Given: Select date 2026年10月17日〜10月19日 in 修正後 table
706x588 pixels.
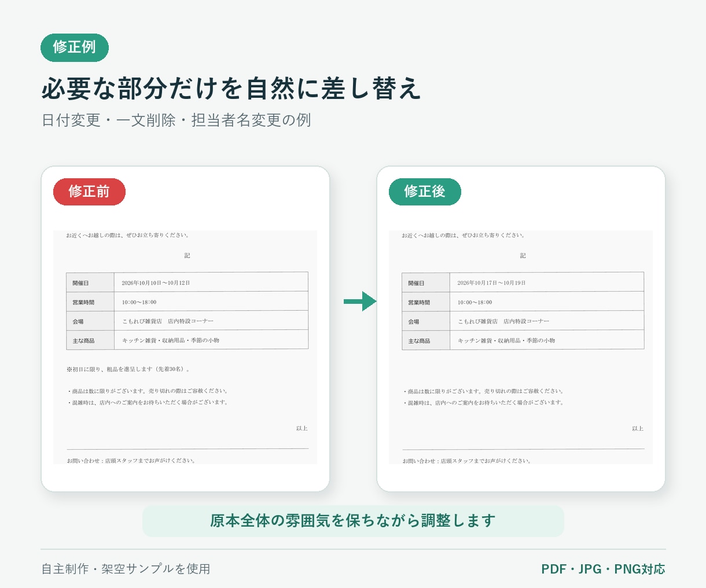Looking at the screenshot, I should [x=491, y=283].
